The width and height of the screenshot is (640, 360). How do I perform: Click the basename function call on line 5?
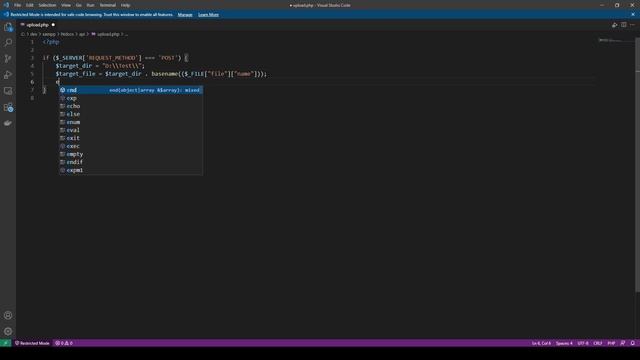[x=164, y=74]
